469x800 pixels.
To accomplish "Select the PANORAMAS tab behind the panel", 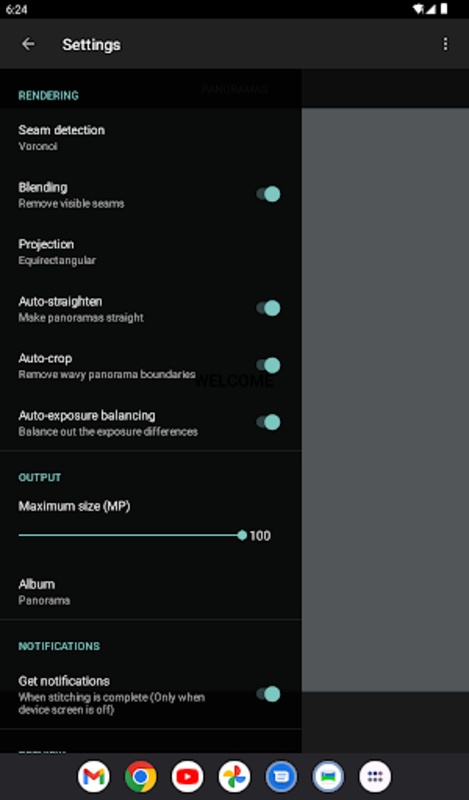I will [x=234, y=89].
